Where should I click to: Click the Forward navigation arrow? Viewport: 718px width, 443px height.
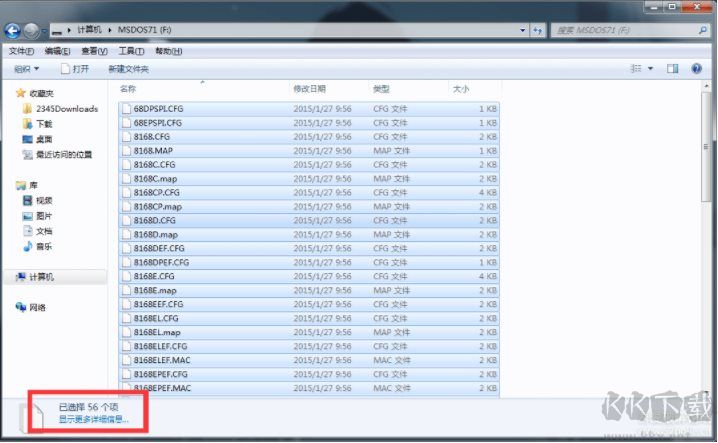click(x=31, y=31)
